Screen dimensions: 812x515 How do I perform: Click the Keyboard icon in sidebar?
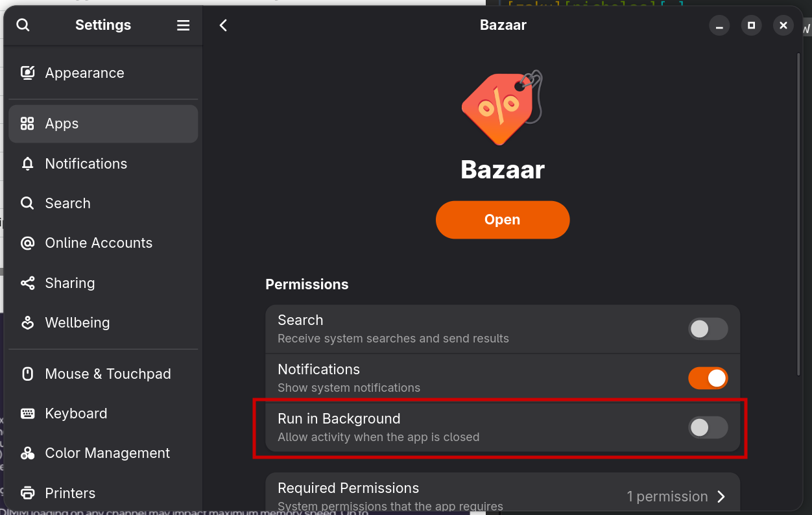[27, 413]
